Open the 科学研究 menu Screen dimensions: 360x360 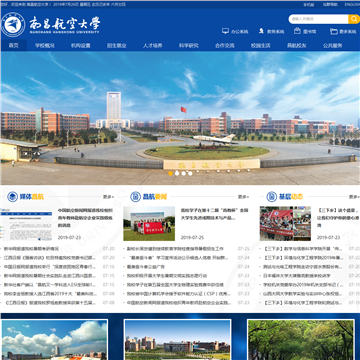pyautogui.click(x=189, y=45)
